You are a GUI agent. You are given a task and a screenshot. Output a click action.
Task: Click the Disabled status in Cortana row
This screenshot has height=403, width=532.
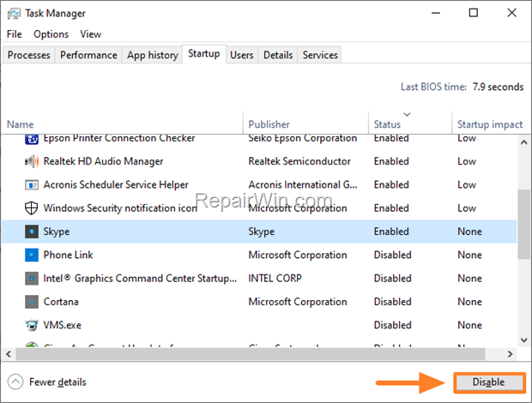393,302
